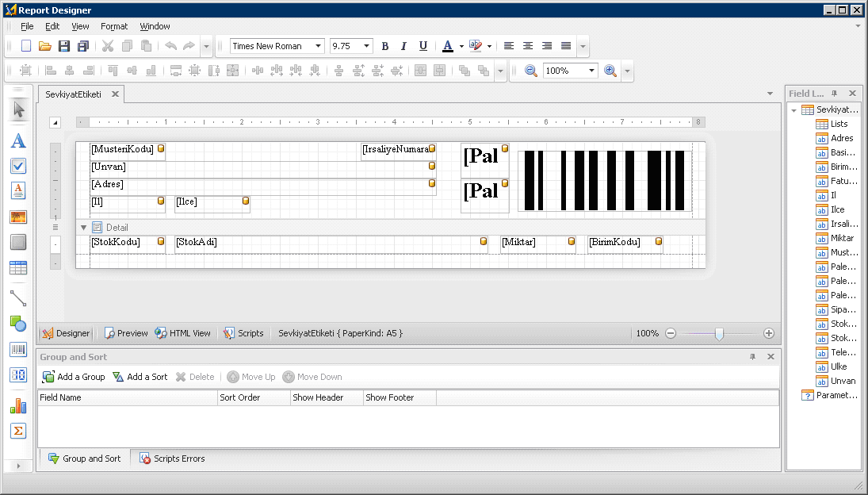Save the report using the floppy icon
The image size is (868, 495).
pos(64,46)
